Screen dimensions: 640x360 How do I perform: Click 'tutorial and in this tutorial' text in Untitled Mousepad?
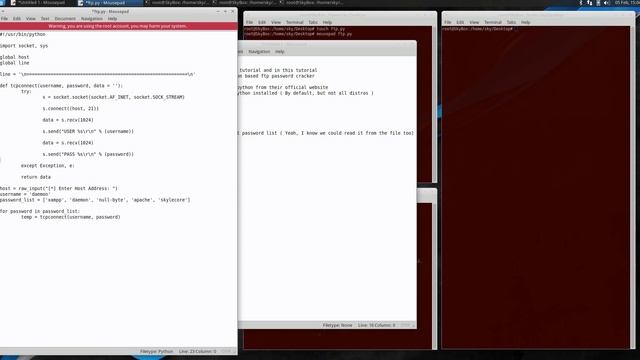pos(278,70)
